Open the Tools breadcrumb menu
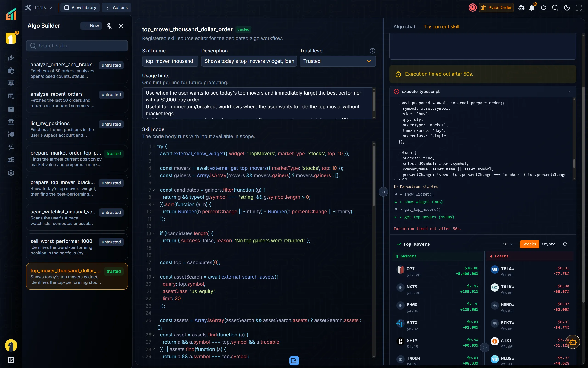This screenshot has height=368, width=588. [39, 8]
